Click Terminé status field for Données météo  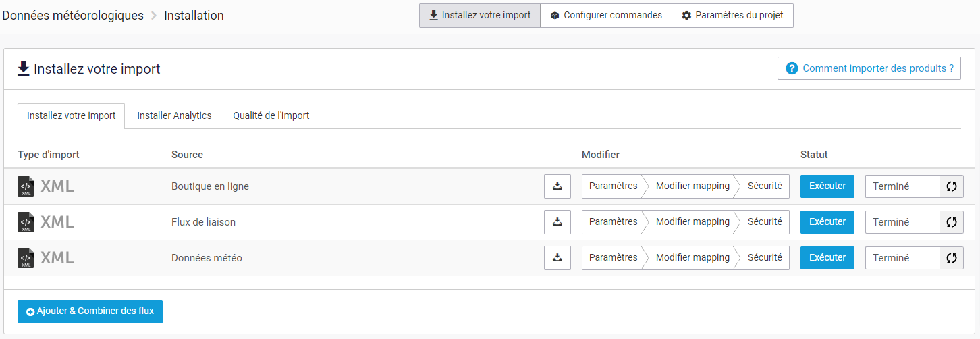point(902,258)
